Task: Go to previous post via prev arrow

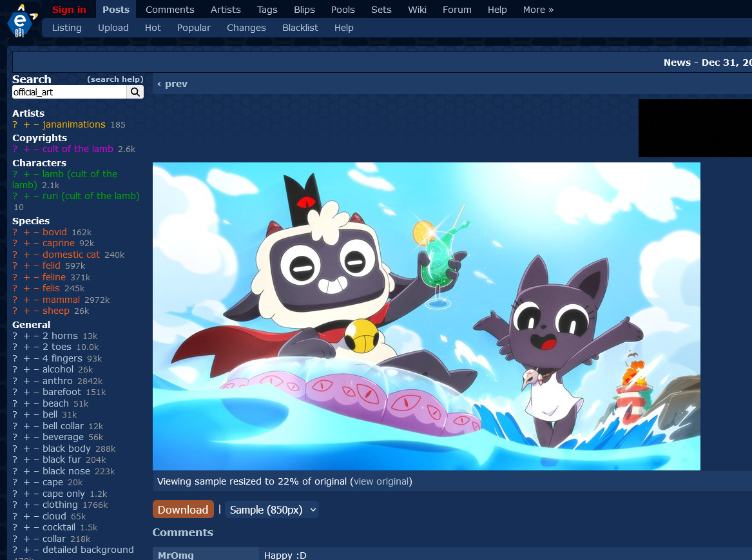Action: tap(173, 84)
